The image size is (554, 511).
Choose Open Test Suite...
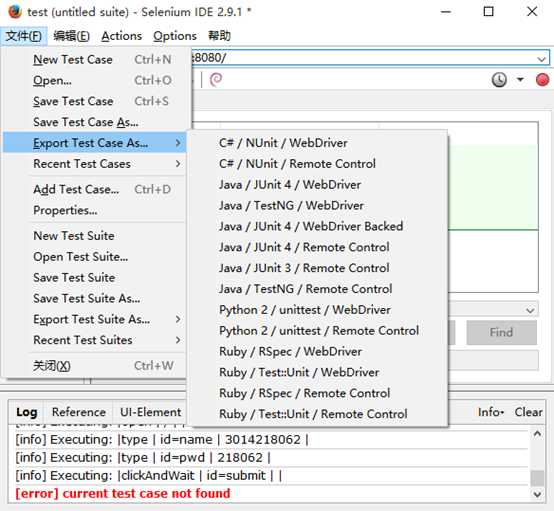(x=94, y=257)
